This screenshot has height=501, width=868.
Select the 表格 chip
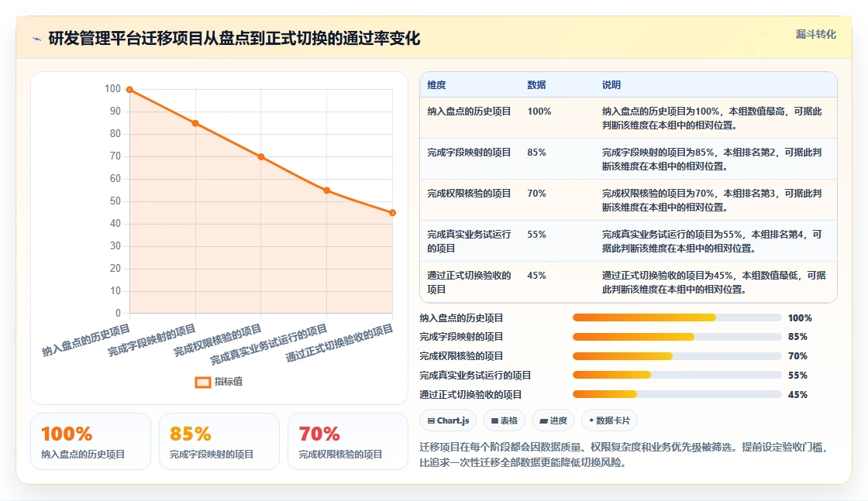coord(505,420)
